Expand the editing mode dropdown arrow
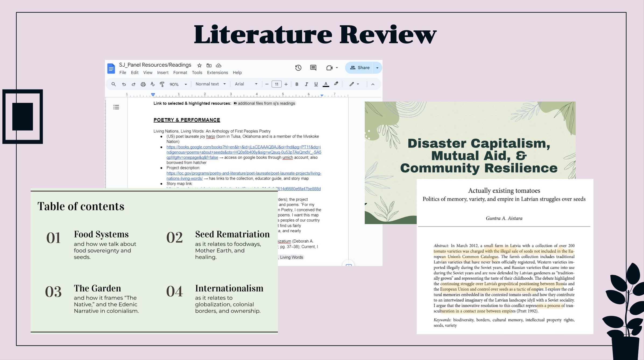The image size is (644, 360). pos(358,84)
